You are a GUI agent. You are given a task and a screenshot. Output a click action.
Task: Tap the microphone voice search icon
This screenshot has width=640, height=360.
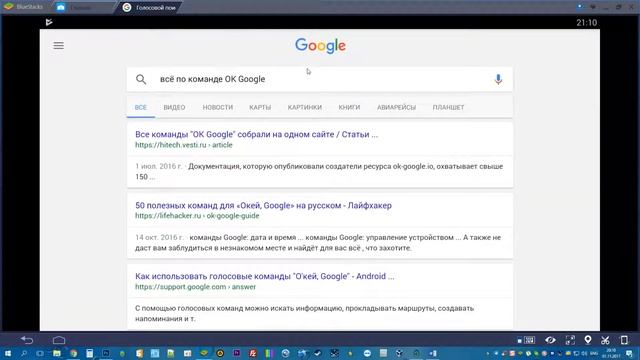coord(498,79)
